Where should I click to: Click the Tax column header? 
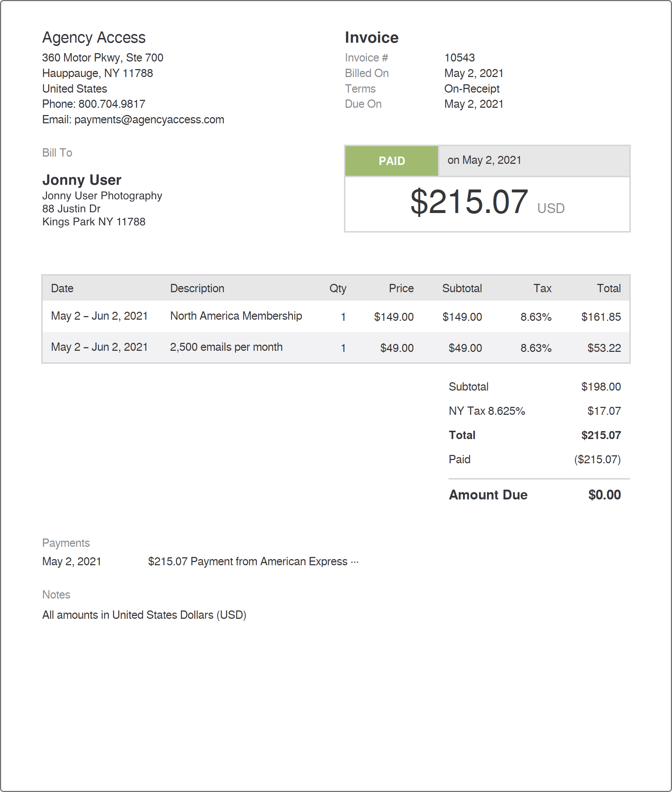click(x=542, y=288)
